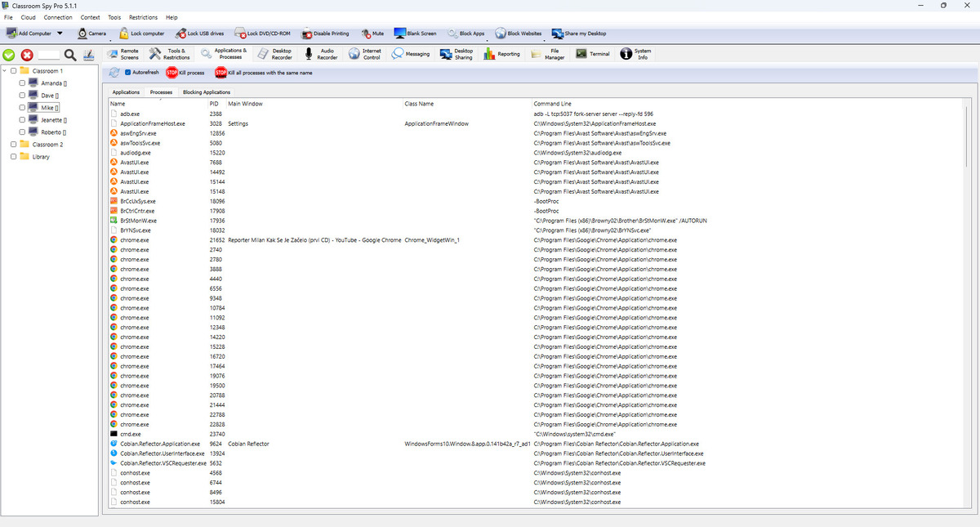Open the Terminal tool
The height and width of the screenshot is (527, 980).
pyautogui.click(x=581, y=54)
